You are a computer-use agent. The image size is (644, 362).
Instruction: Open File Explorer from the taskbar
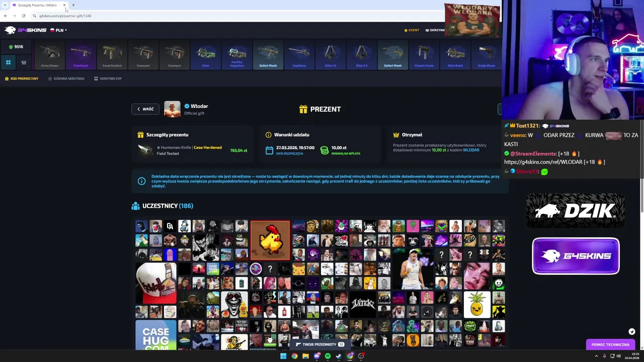tap(305, 356)
